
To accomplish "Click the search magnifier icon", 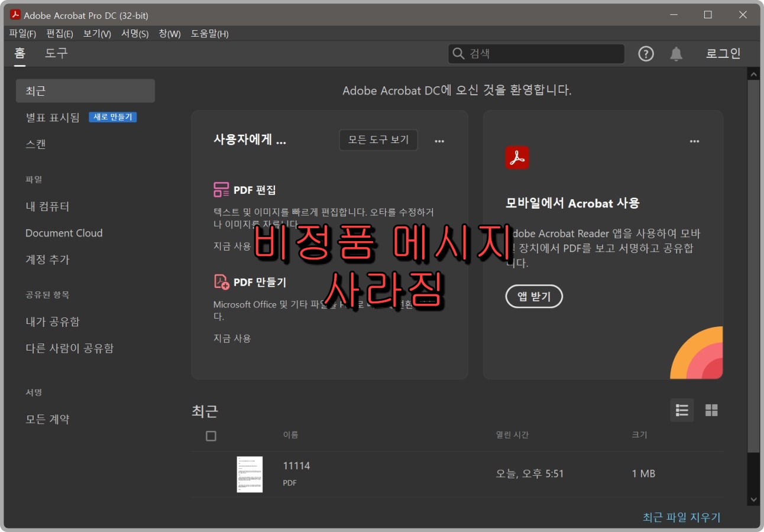I will click(x=458, y=54).
